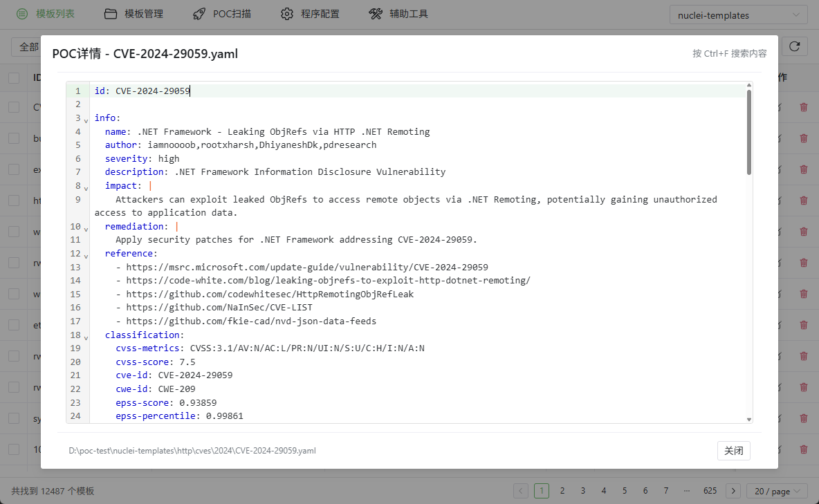Viewport: 819px width, 504px height.
Task: Click the code editor vertical scrollbar thumb
Action: [x=748, y=131]
